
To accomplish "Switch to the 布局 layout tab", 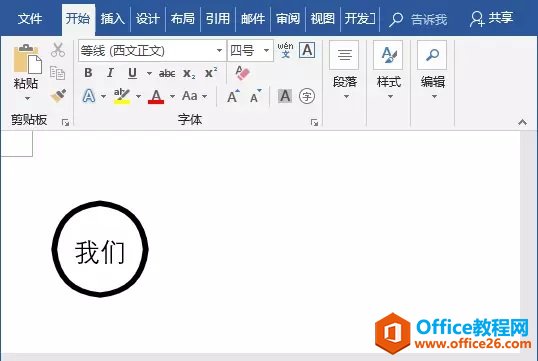I will click(183, 18).
